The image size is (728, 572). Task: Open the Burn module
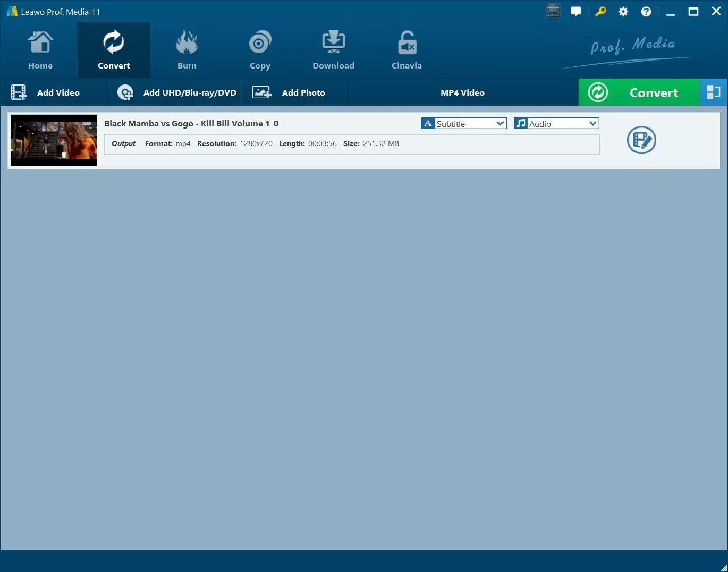[x=187, y=50]
